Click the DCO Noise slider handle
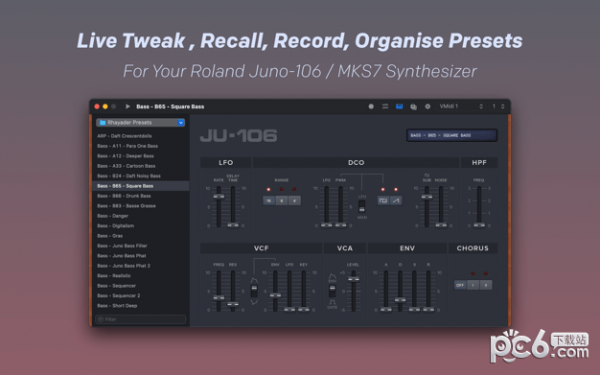 click(441, 225)
